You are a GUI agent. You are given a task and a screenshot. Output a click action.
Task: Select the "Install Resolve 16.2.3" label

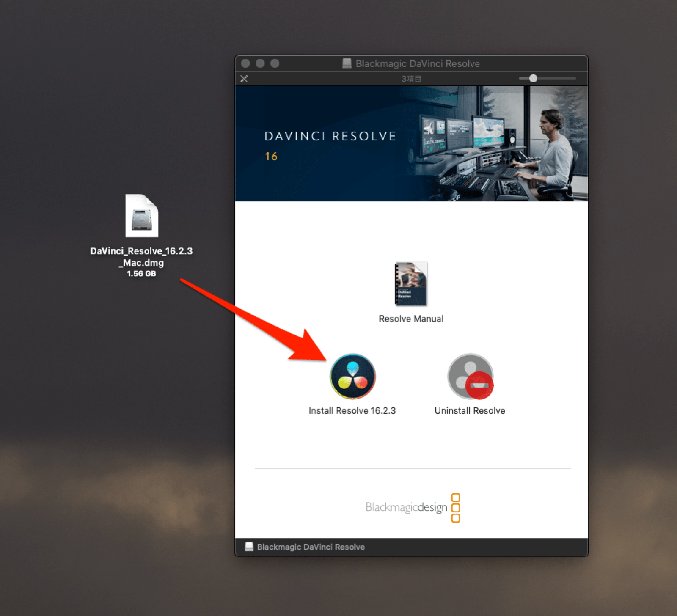[x=352, y=410]
